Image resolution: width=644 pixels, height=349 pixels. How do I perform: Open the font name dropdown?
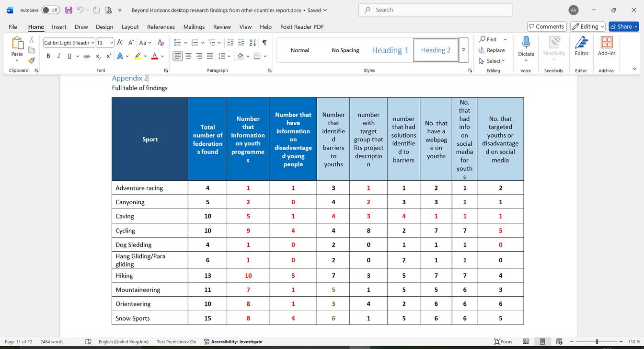[x=92, y=43]
